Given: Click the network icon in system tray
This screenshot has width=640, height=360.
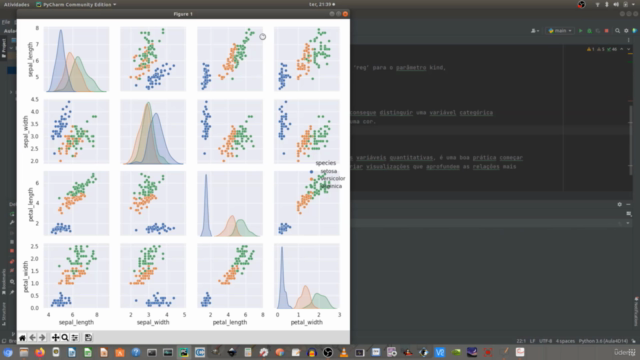Looking at the screenshot, I should (598, 4).
